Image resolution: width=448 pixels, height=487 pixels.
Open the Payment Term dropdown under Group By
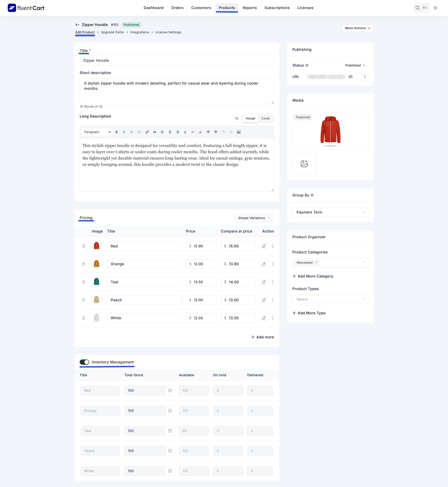(x=330, y=212)
